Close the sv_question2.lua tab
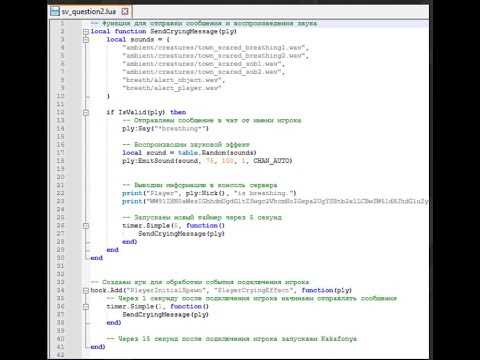 pyautogui.click(x=125, y=11)
